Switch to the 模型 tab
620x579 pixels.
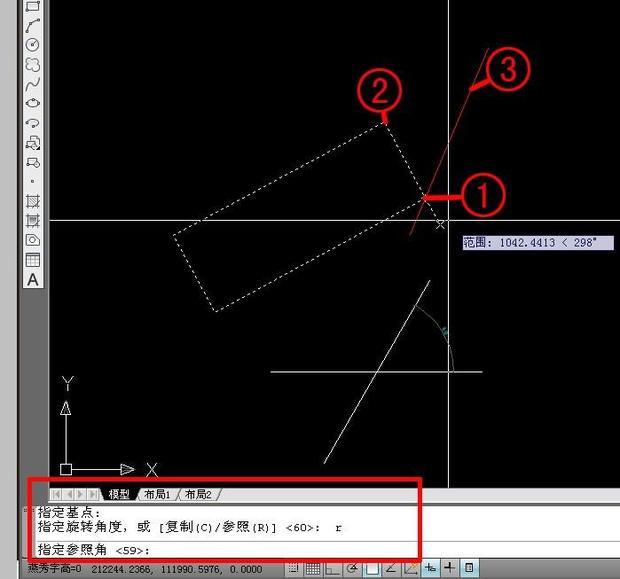[x=119, y=494]
